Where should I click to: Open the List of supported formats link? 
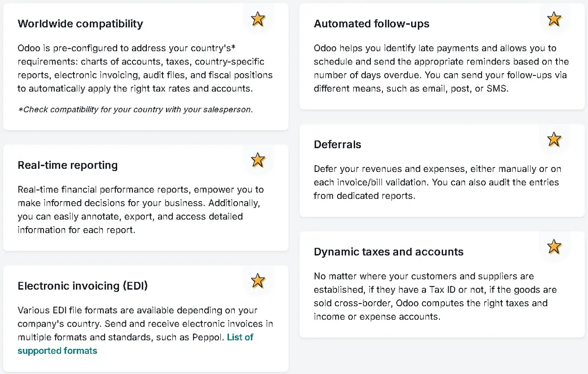[135, 344]
